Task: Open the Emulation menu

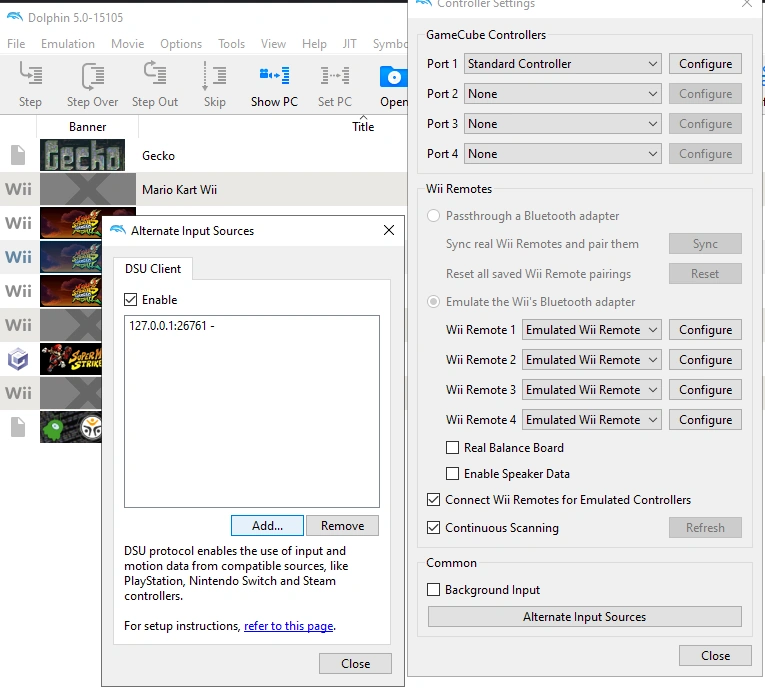Action: pos(68,43)
